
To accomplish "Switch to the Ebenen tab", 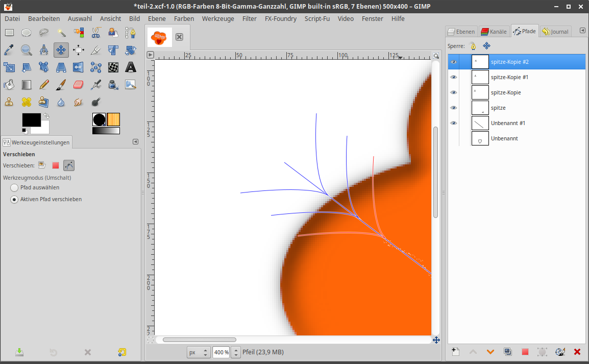I will pos(461,32).
